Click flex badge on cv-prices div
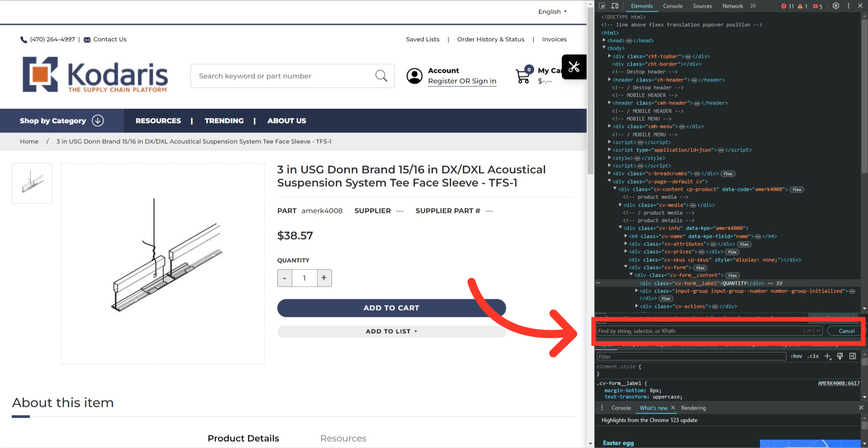The width and height of the screenshot is (868, 448). [732, 252]
